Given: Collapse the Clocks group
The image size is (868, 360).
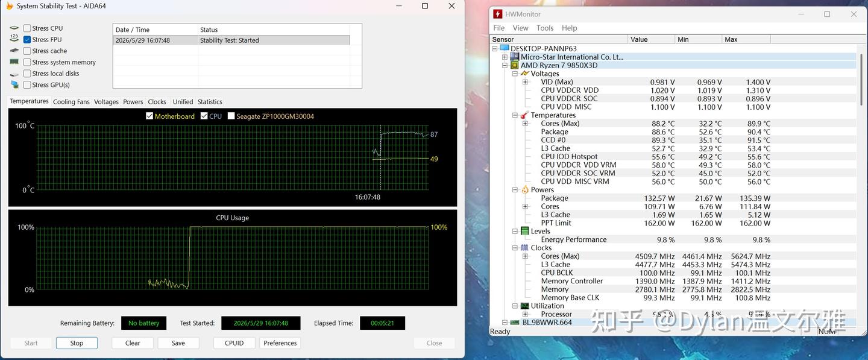Looking at the screenshot, I should pyautogui.click(x=515, y=248).
